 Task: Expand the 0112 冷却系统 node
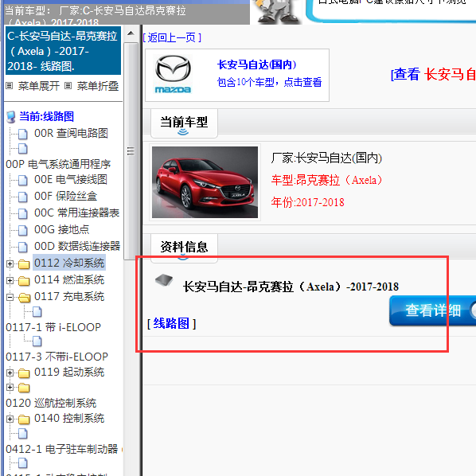tap(10, 263)
